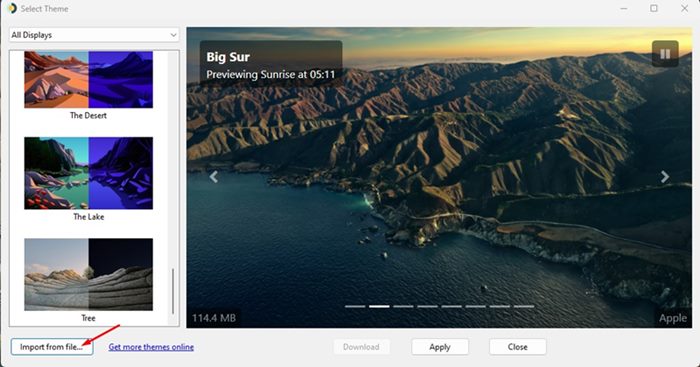Show the next preview image
Viewport: 700px width, 367px height.
(x=665, y=177)
